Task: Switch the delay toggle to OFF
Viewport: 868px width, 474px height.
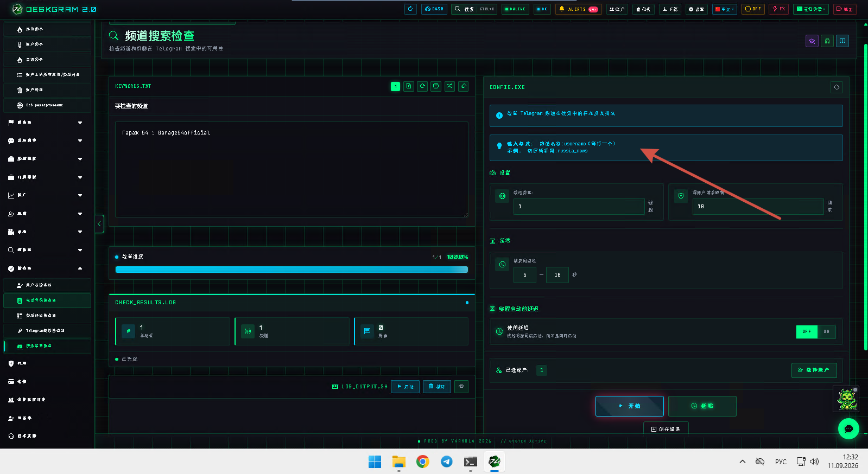Action: click(807, 331)
